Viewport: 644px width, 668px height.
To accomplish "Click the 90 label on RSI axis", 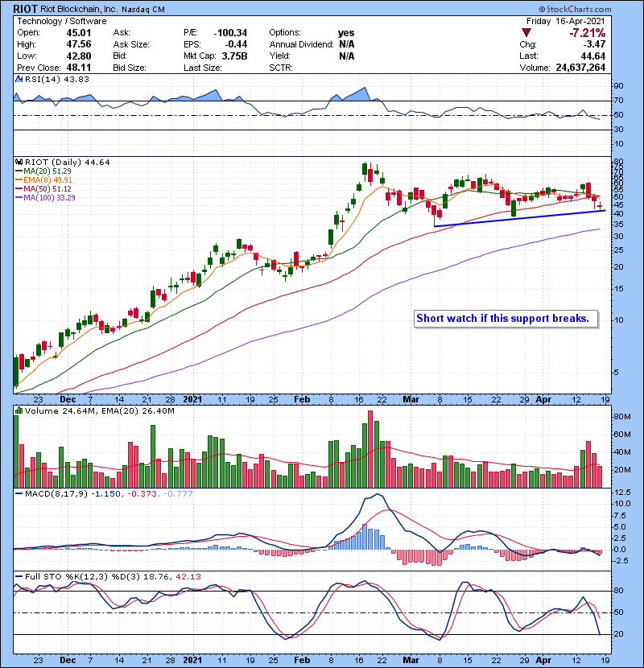I will (x=618, y=86).
